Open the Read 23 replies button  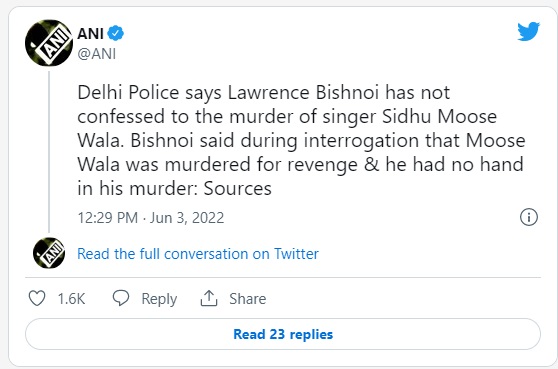coord(283,334)
